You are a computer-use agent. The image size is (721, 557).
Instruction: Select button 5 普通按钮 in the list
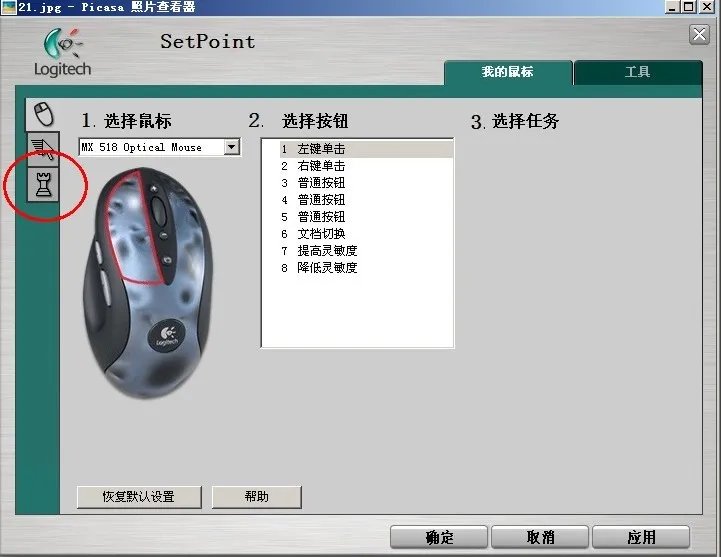click(x=366, y=217)
